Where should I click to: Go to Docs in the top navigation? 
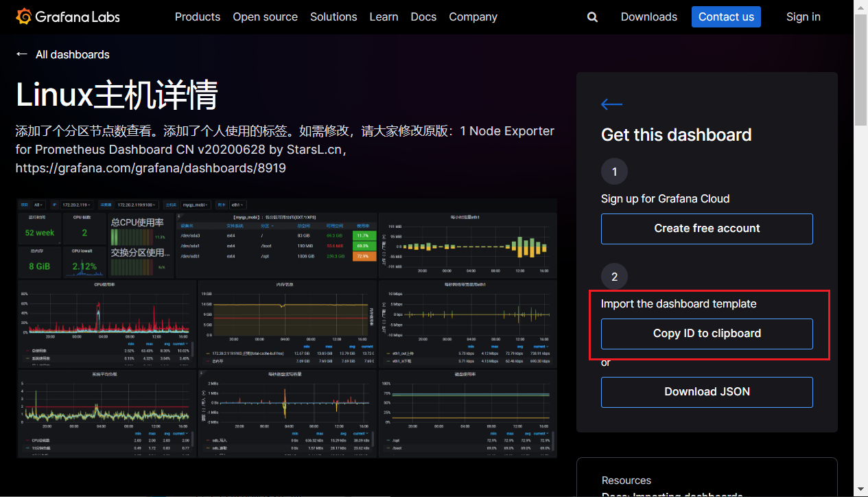[423, 17]
